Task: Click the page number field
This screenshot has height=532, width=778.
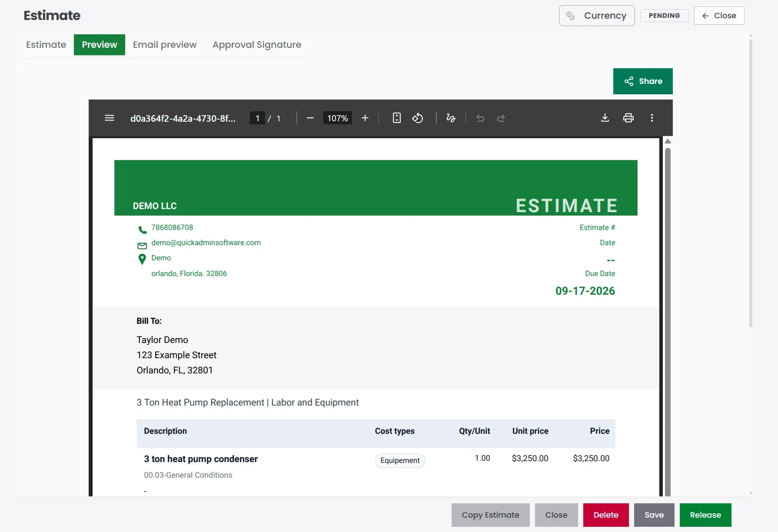Action: 257,118
